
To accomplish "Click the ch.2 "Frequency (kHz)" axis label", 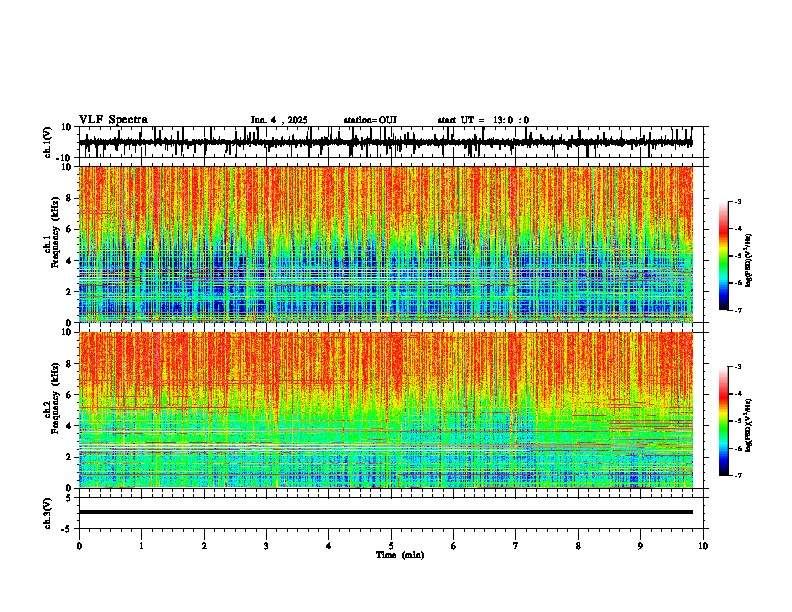I will 55,397.
